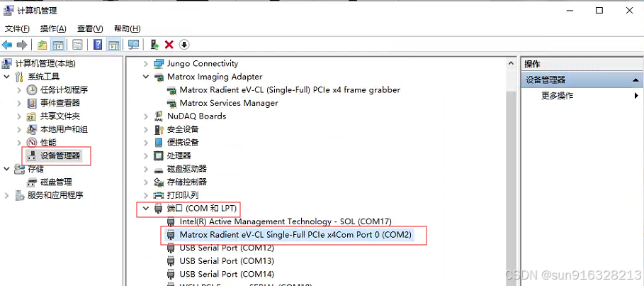Image resolution: width=644 pixels, height=286 pixels.
Task: Select 本地用户和组 icon in left tree
Action: [x=32, y=130]
